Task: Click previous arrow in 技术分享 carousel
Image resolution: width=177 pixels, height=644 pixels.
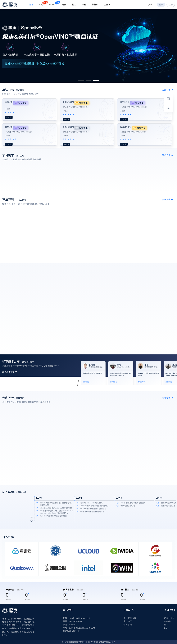Action: click(x=78, y=381)
